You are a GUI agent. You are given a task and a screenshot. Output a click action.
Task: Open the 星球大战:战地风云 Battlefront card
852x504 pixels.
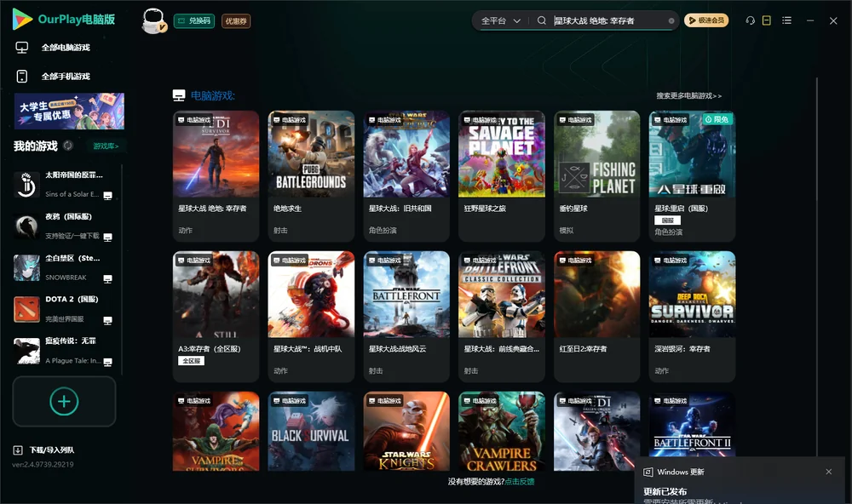click(x=406, y=317)
